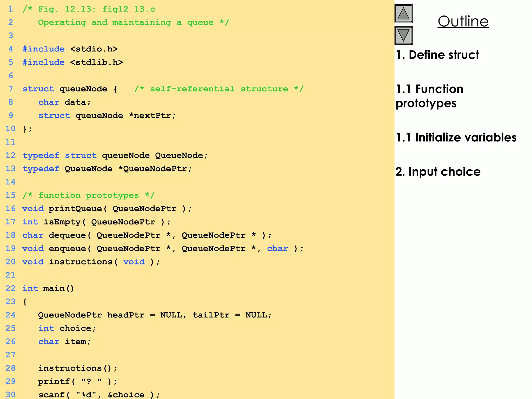Click the '/* Fig. 12.13: fig12 13.c' comment
This screenshot has height=399, width=532.
[x=89, y=9]
